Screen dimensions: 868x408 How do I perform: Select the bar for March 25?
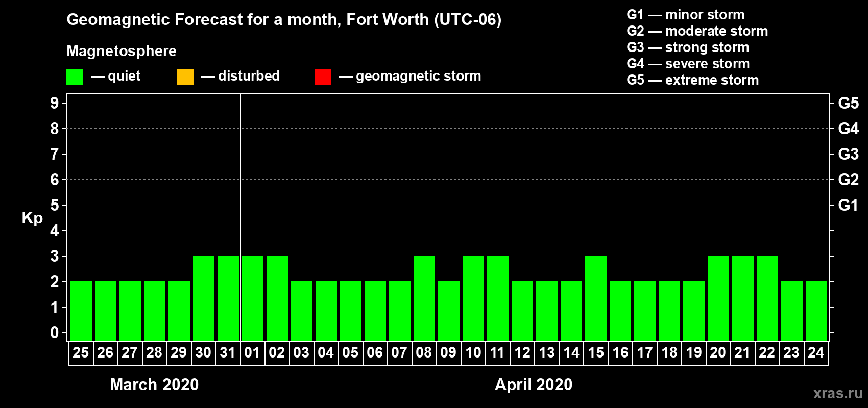(x=81, y=311)
